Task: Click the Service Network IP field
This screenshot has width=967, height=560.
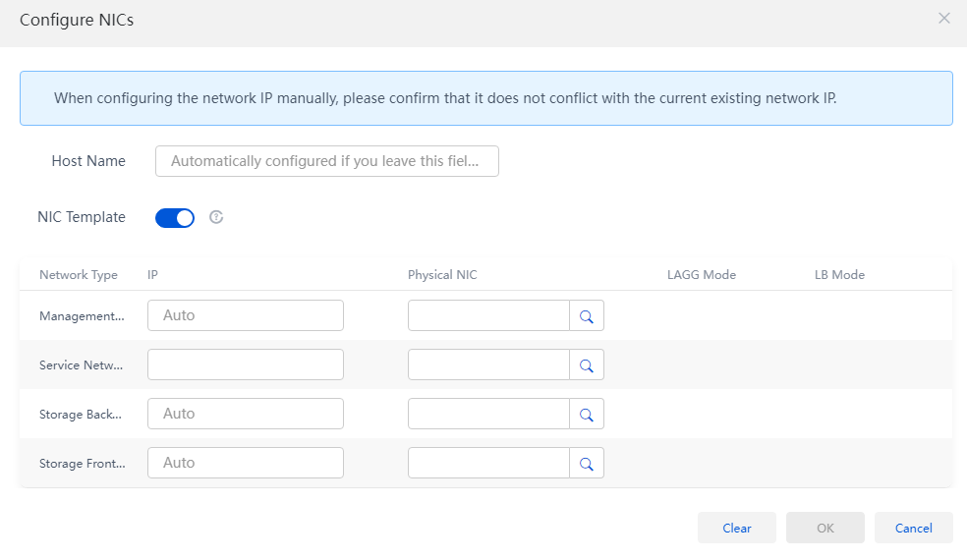Action: 246,365
